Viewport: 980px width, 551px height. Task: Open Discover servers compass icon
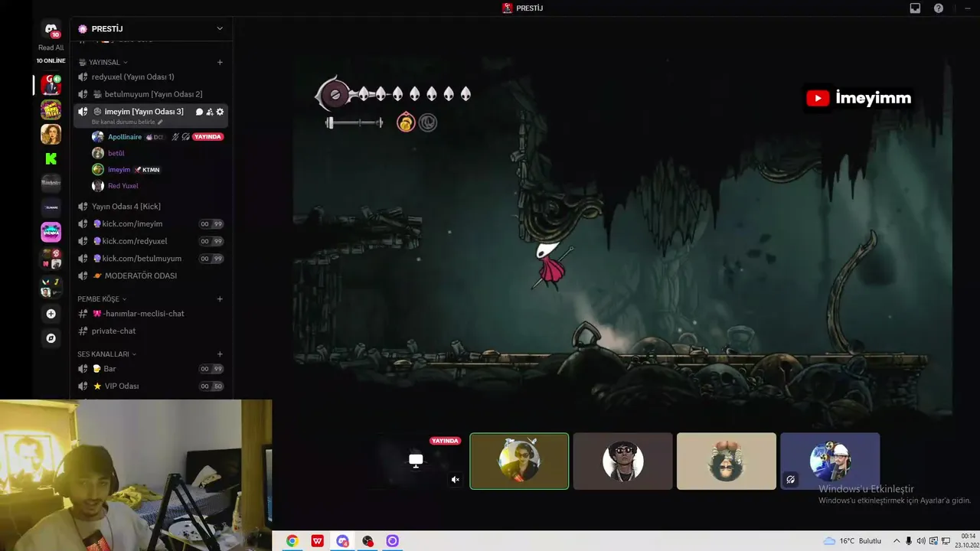coord(51,338)
